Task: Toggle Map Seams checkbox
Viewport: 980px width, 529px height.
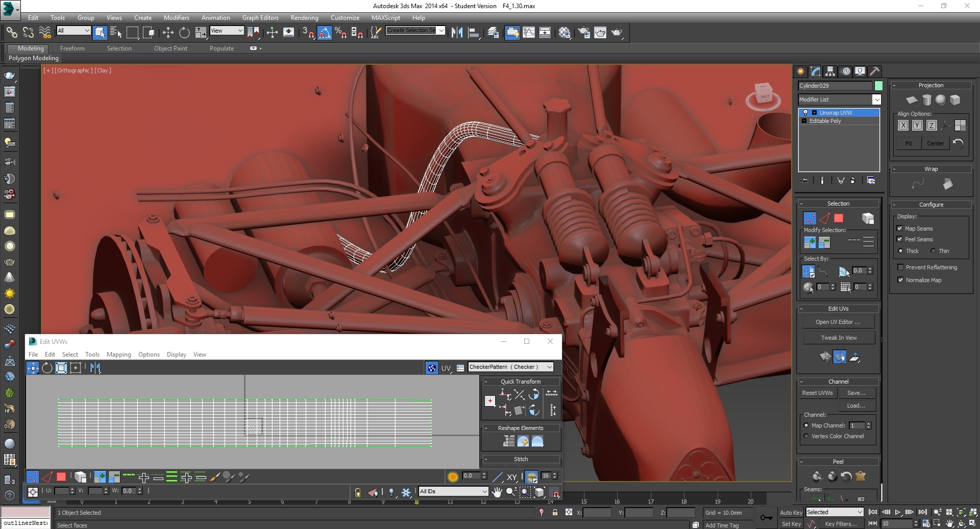Action: pos(900,229)
